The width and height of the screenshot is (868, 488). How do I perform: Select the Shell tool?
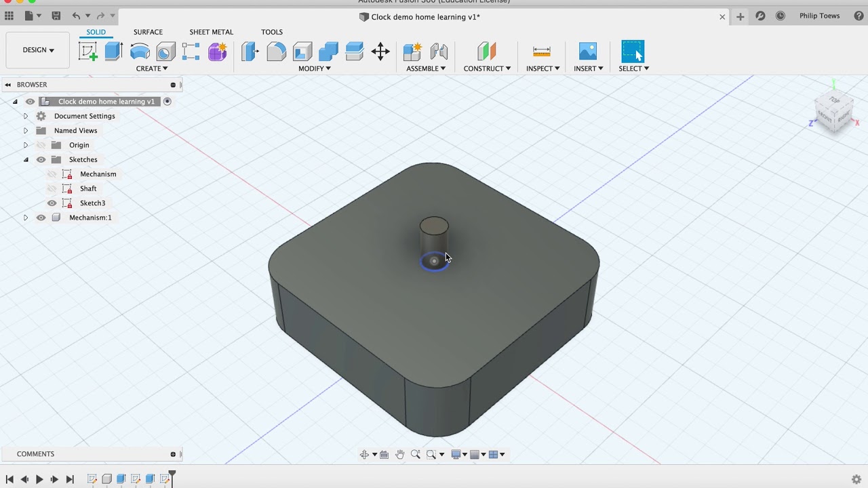pyautogui.click(x=302, y=52)
